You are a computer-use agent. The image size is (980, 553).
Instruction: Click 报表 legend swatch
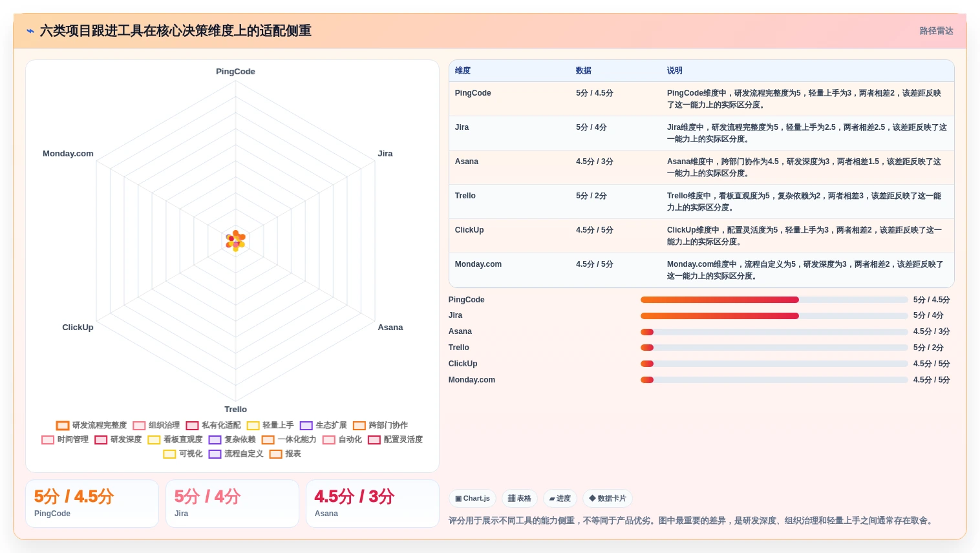276,454
